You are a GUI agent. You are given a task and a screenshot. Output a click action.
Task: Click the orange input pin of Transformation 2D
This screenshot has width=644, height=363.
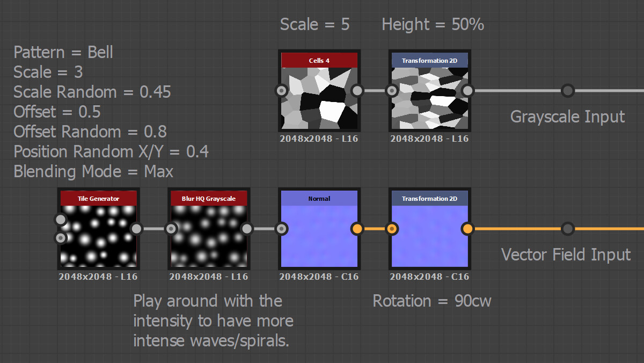point(392,229)
